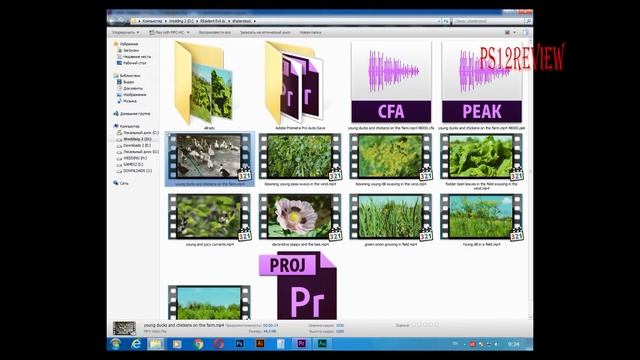Open Internet Explorer from taskbar

[136, 344]
